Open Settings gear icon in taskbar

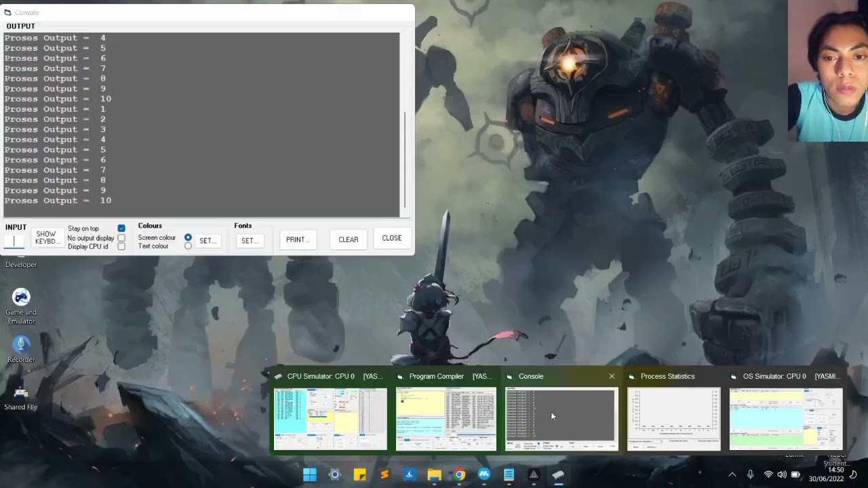click(x=334, y=474)
